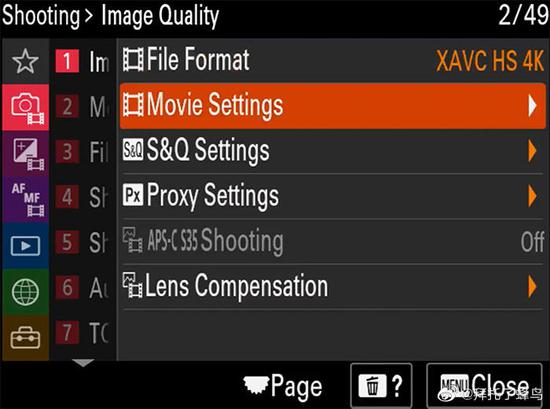Open the AF/MF Focus tab icon

(25, 200)
